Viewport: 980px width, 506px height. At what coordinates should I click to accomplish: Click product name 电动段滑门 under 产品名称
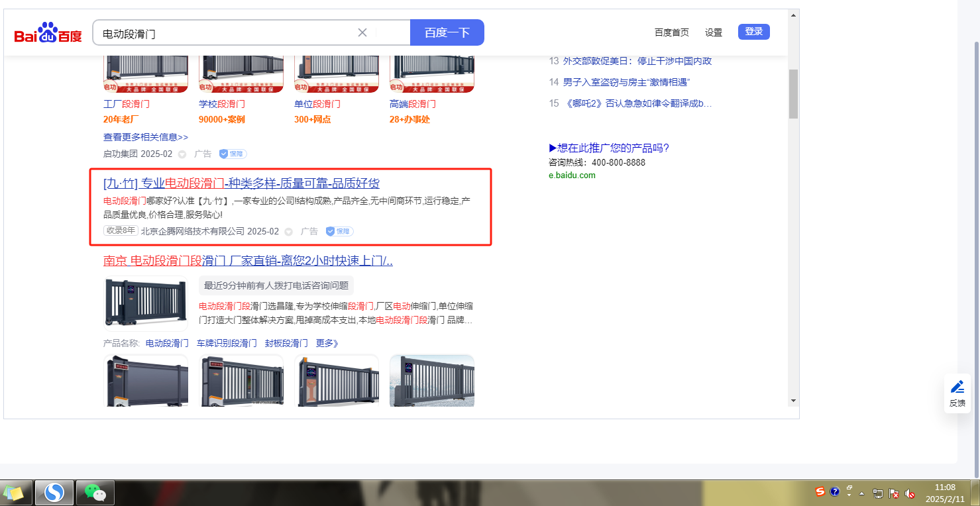click(167, 343)
